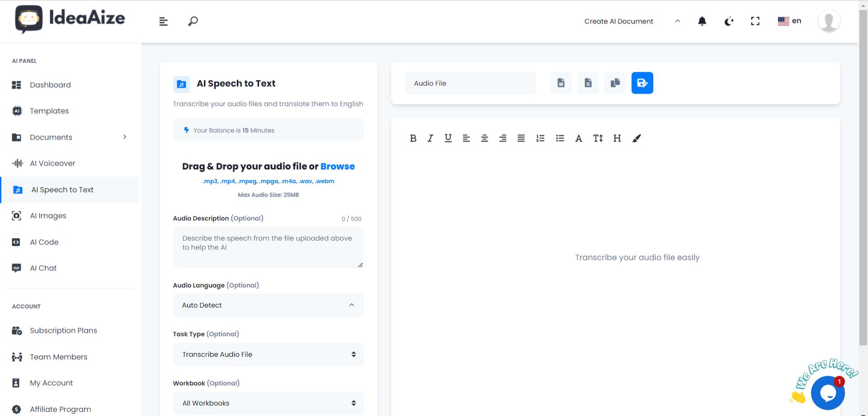Copy the transcription to clipboard

(615, 83)
